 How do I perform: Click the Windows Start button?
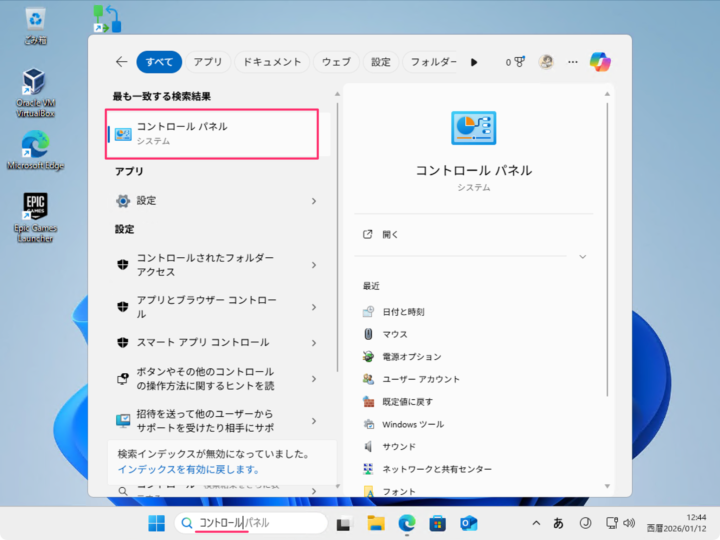157,523
